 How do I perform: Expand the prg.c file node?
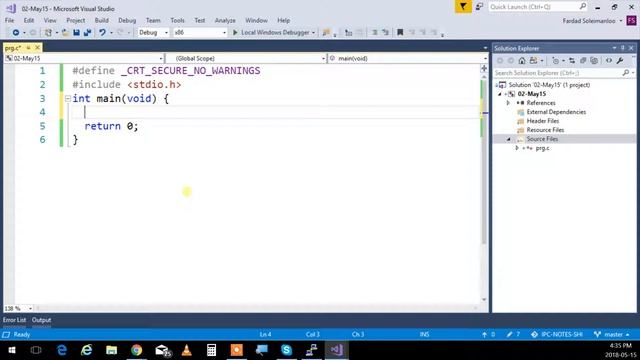(x=517, y=148)
